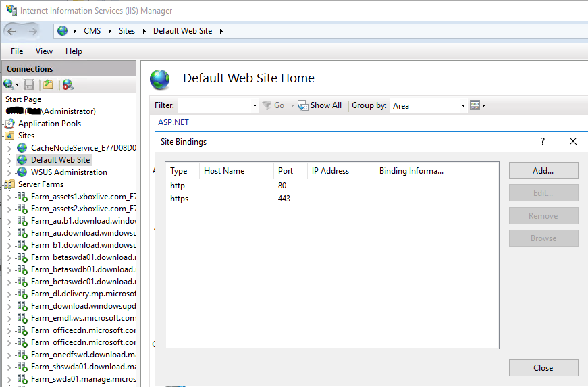This screenshot has width=588, height=387.
Task: Click the Binding Information column header
Action: point(412,171)
